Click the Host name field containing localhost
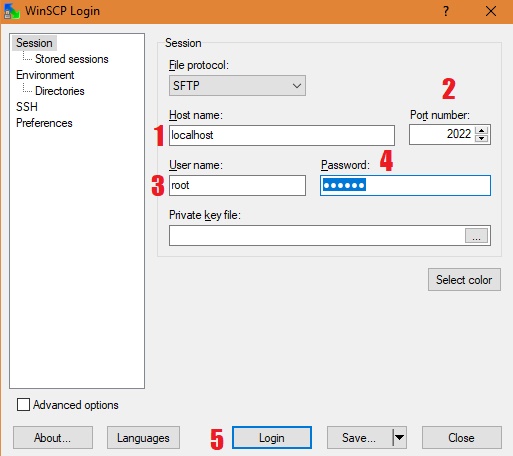The height and width of the screenshot is (456, 513). (x=282, y=135)
